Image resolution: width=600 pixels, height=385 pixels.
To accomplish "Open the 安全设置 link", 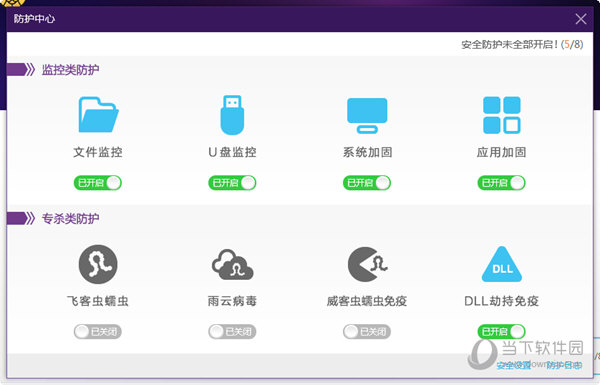I will point(514,365).
